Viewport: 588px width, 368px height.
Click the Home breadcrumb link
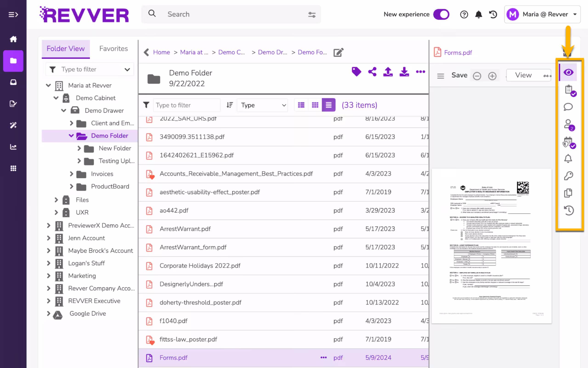coord(161,52)
